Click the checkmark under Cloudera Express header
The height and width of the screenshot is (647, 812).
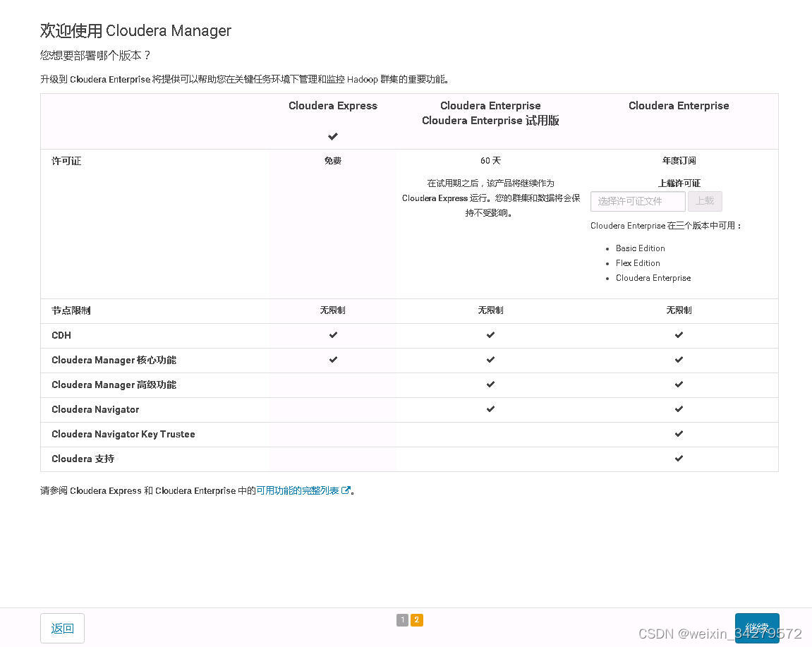coord(332,136)
